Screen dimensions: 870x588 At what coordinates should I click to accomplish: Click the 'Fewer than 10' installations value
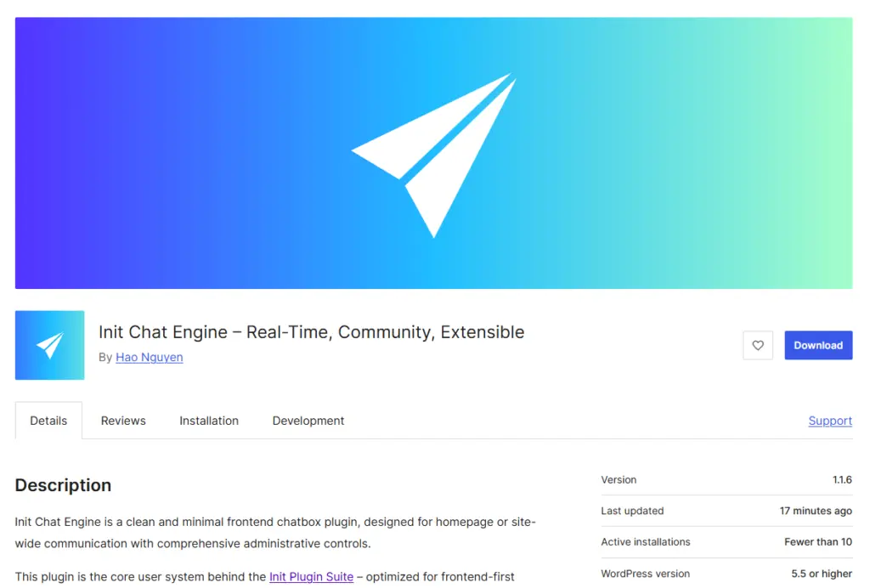coord(818,542)
